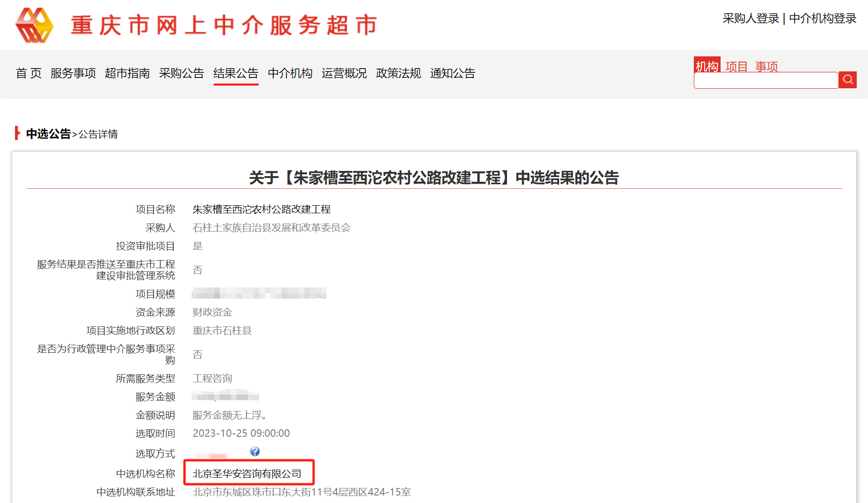Select the project name value 朱家槽至西沱农村公路改建工程
Image resolution: width=868 pixels, height=503 pixels.
point(261,209)
